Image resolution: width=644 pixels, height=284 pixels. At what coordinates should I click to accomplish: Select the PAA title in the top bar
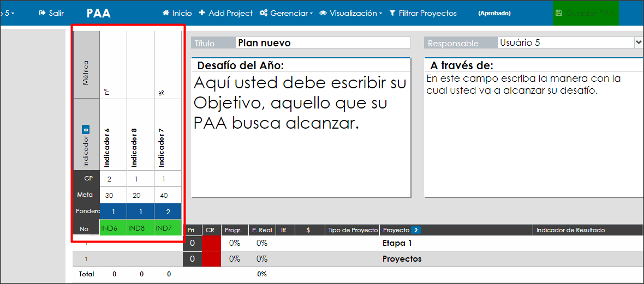99,13
